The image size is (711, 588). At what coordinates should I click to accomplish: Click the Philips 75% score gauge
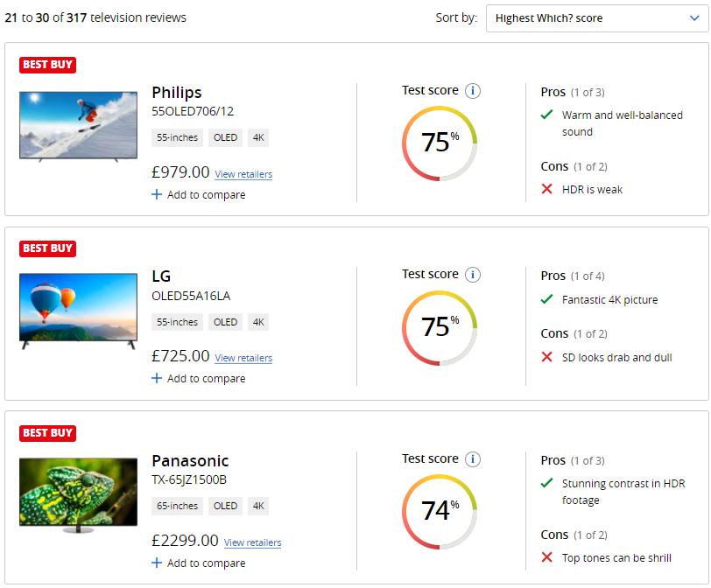pos(440,143)
